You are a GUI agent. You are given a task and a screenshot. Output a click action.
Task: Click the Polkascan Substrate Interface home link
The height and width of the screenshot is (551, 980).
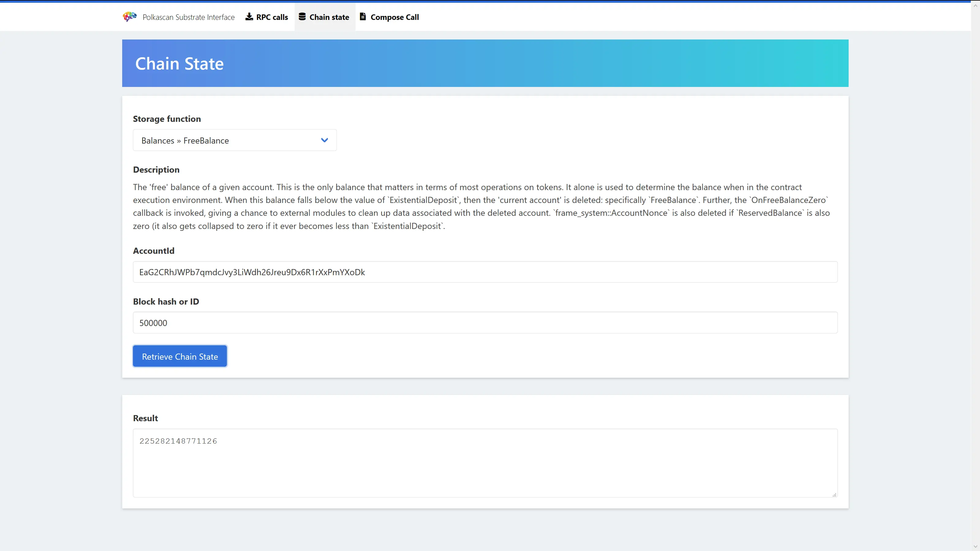point(188,17)
